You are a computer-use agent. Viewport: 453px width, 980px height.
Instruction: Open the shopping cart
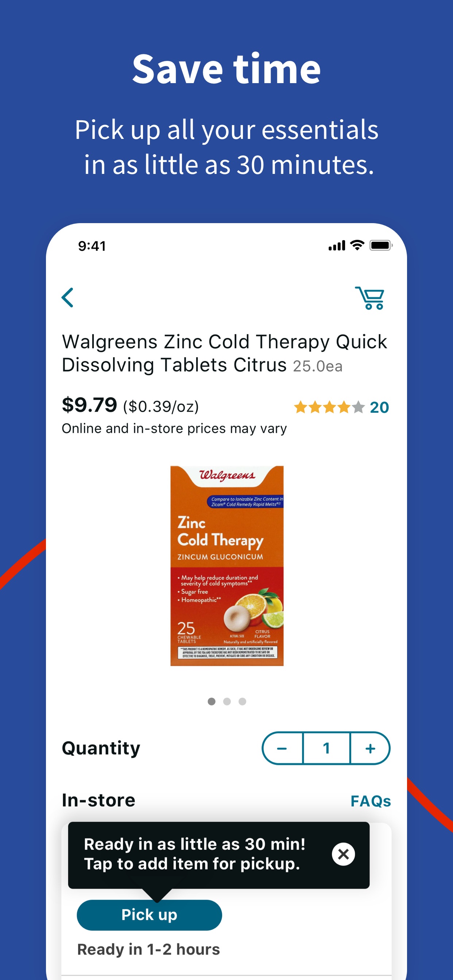pyautogui.click(x=369, y=298)
